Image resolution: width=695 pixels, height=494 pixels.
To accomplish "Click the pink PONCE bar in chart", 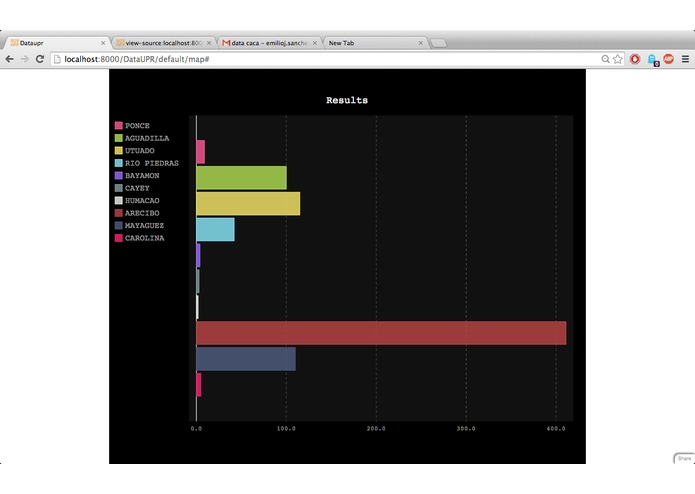I will 200,152.
